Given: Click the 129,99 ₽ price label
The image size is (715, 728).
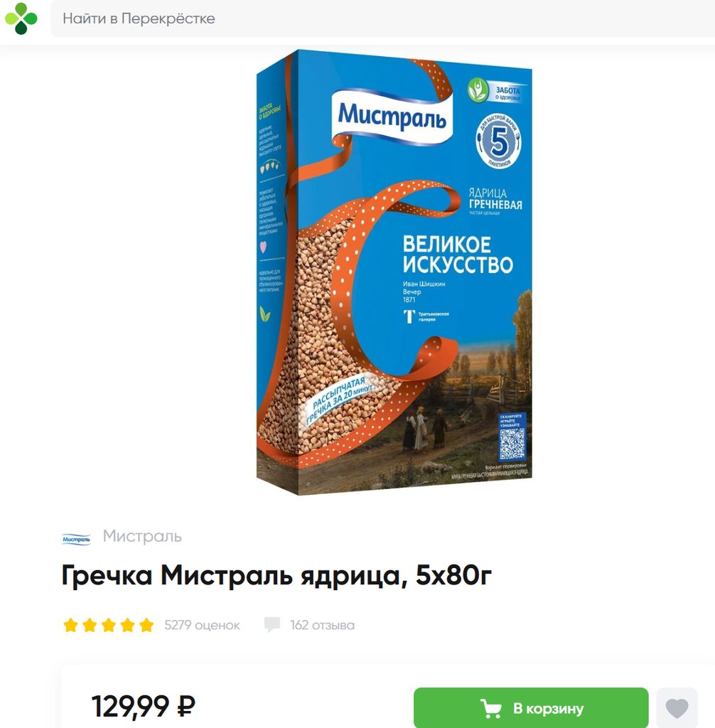Looking at the screenshot, I should coord(143,706).
